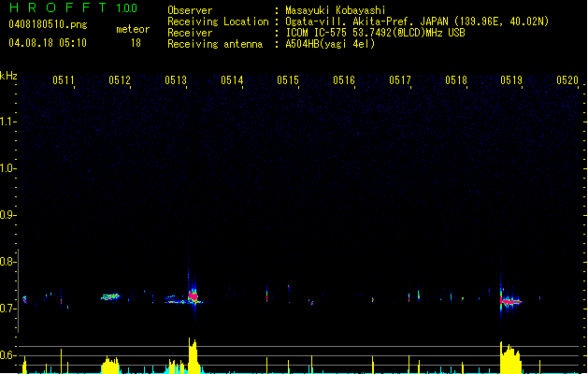Viewport: 588px width, 374px height.
Task: Click the yellow intensity hump before 0512
Action: coord(110,365)
